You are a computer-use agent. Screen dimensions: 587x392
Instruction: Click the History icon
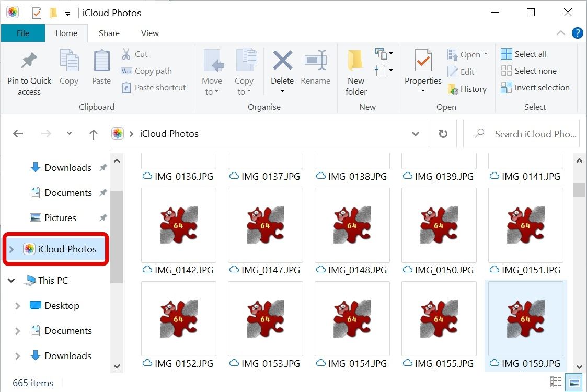pos(453,89)
